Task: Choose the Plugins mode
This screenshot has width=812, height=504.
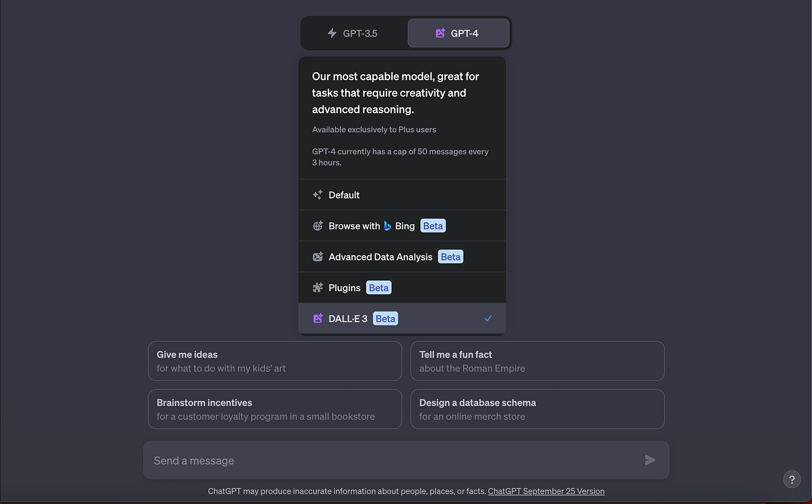Action: tap(402, 287)
